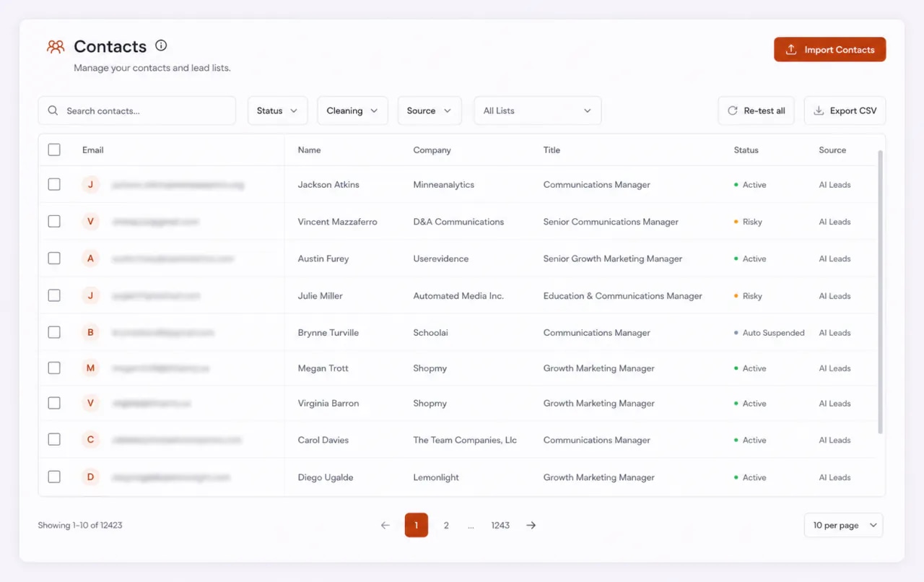Screen dimensions: 924x582
Task: Focus the Search contacts input field
Action: (x=137, y=110)
